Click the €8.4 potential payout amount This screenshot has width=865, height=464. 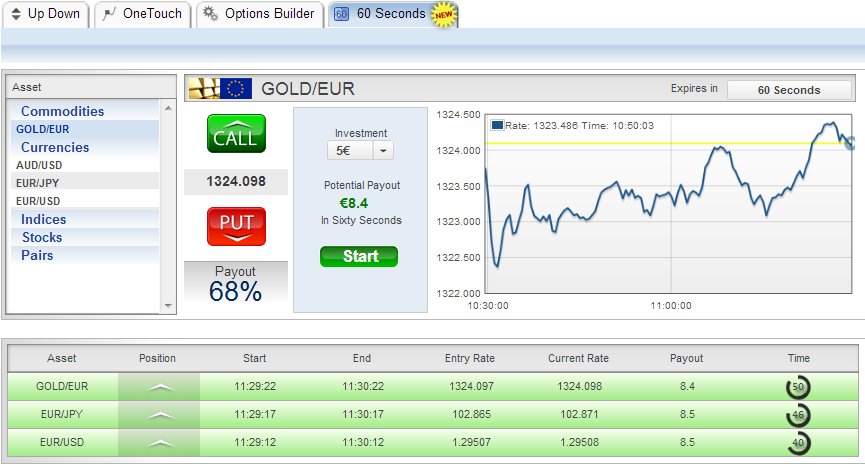[x=354, y=203]
